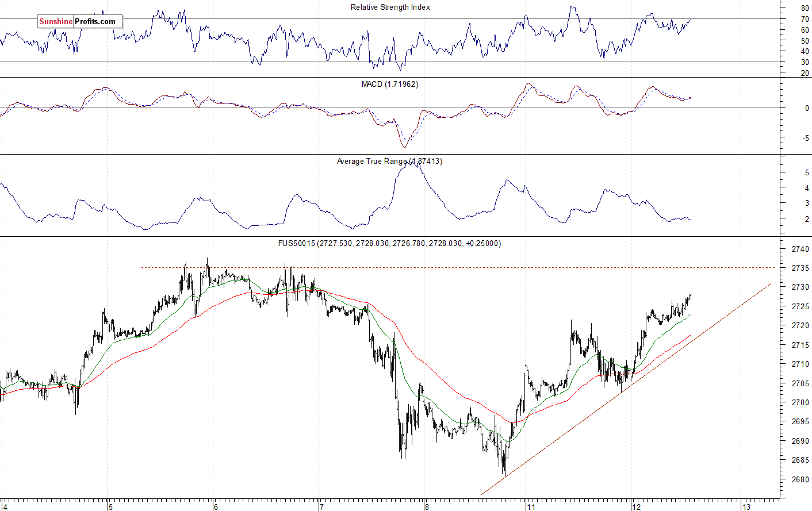Click the RSI 50 axis label
Image resolution: width=812 pixels, height=511 pixels.
pyautogui.click(x=805, y=41)
